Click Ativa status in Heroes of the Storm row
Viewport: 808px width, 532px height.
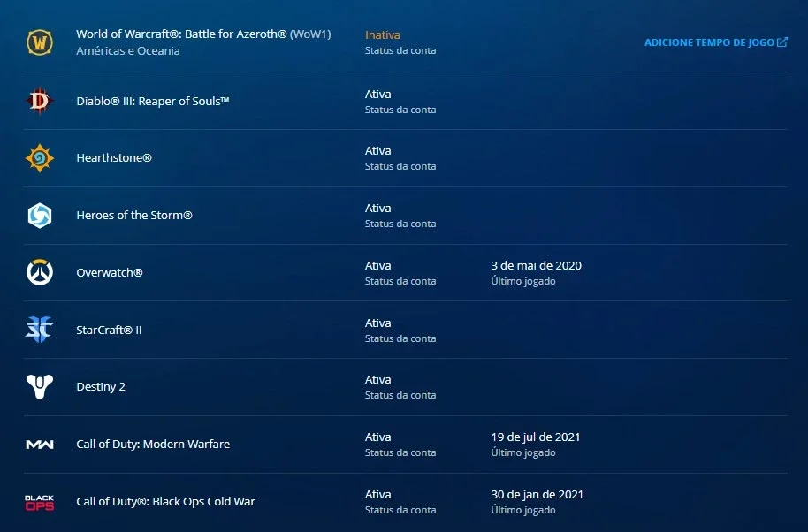click(x=377, y=208)
